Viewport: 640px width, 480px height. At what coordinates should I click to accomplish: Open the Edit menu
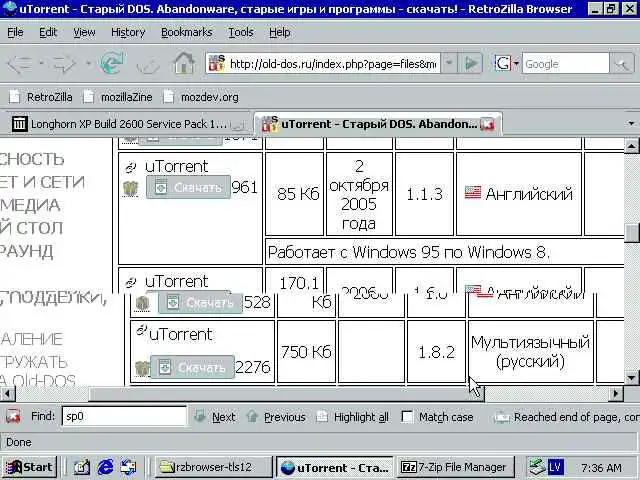tap(48, 32)
